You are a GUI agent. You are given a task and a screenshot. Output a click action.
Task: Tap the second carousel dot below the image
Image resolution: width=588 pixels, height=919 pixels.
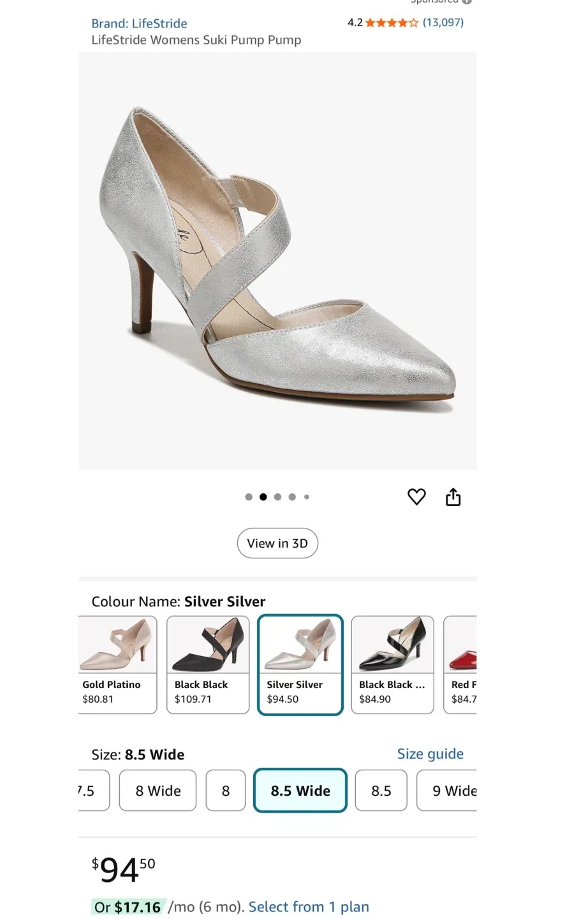pyautogui.click(x=263, y=497)
